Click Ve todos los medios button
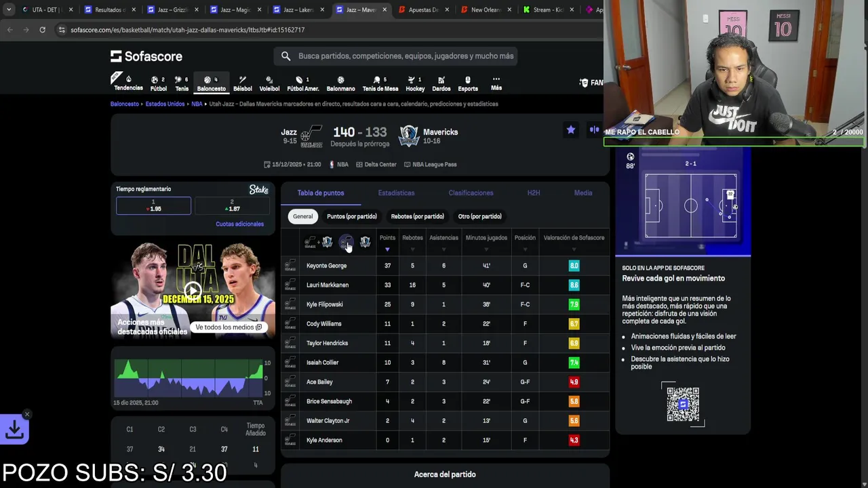The width and height of the screenshot is (868, 488). click(x=229, y=327)
